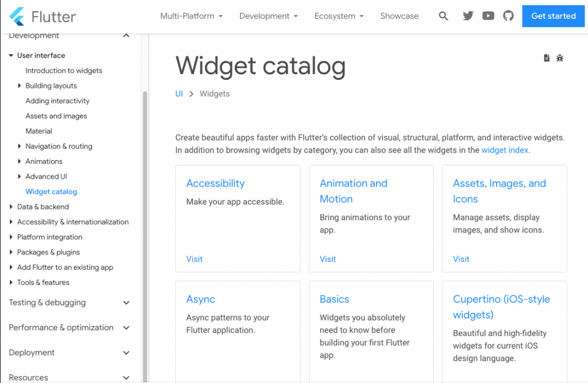Expand the Testing & debugging section
Image resolution: width=588 pixels, height=383 pixels.
126,303
